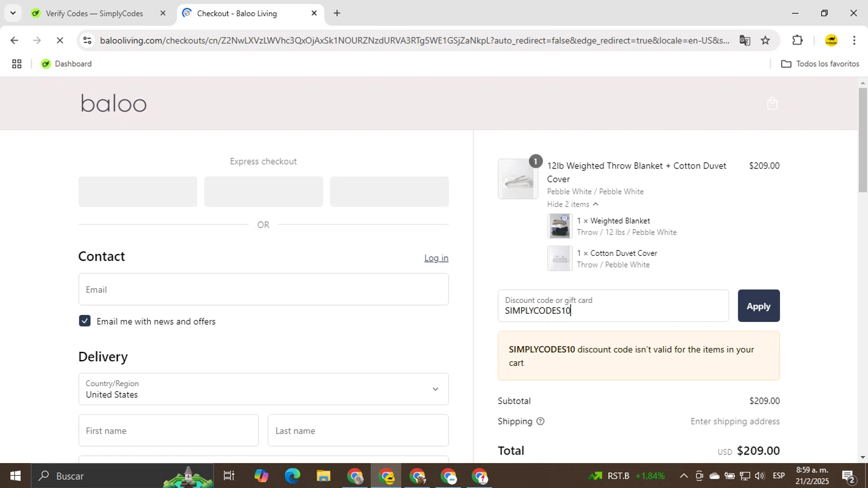Show hidden system tray icons
The height and width of the screenshot is (488, 868).
(683, 476)
